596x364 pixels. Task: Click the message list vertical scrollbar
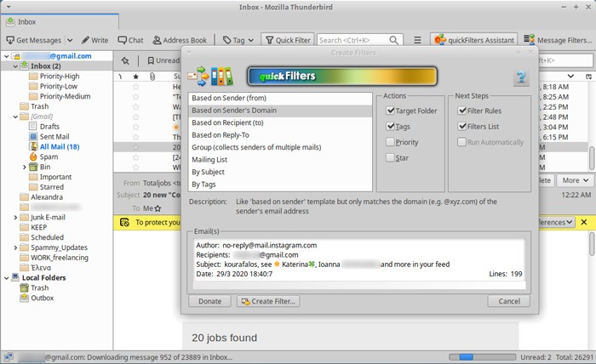coord(592,157)
